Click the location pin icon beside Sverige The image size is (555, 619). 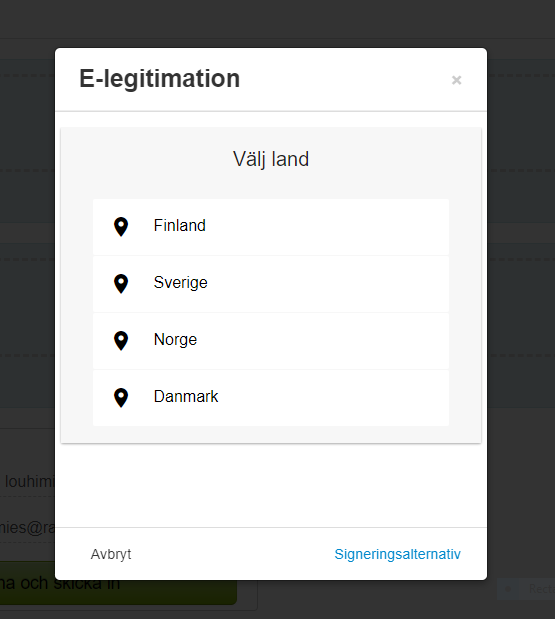pyautogui.click(x=121, y=283)
